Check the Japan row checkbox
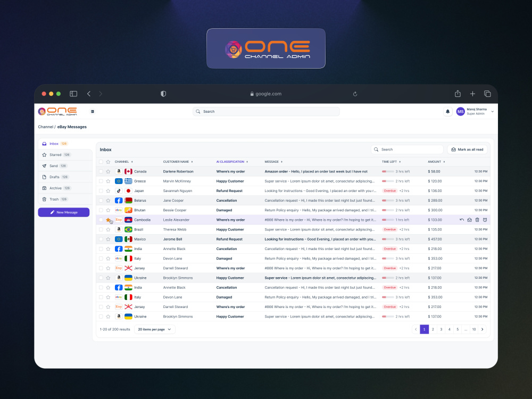 coord(101,191)
